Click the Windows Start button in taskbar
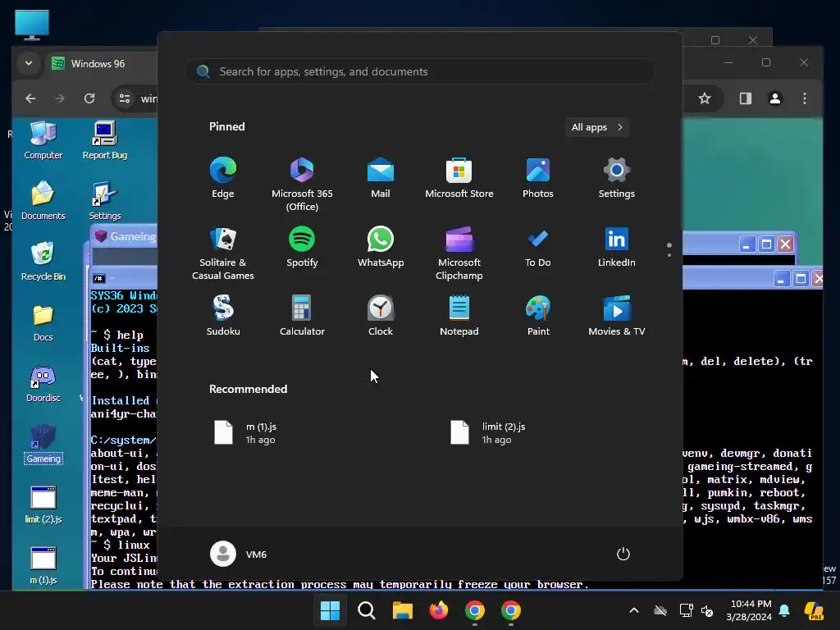 point(330,610)
